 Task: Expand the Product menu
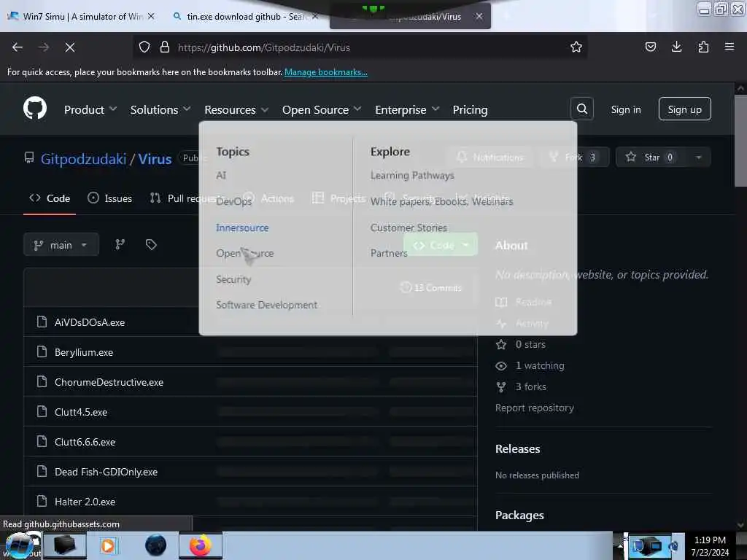coord(90,109)
